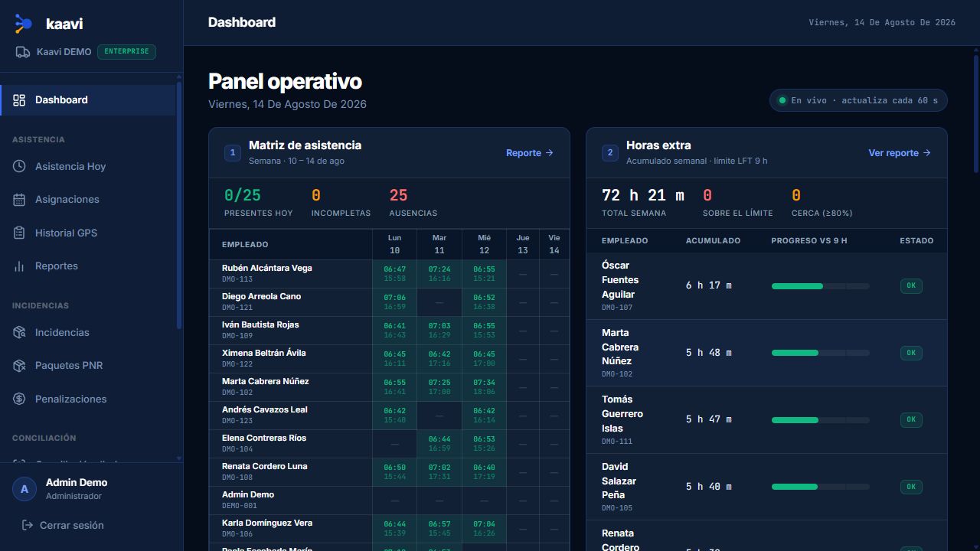Select Rubén Alcántara Vega employee row

pos(389,274)
